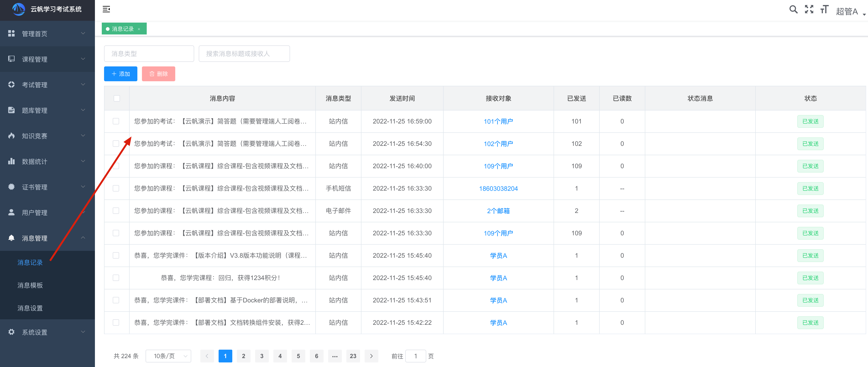Toggle fullscreen mode icon
The image size is (868, 367).
[x=809, y=9]
